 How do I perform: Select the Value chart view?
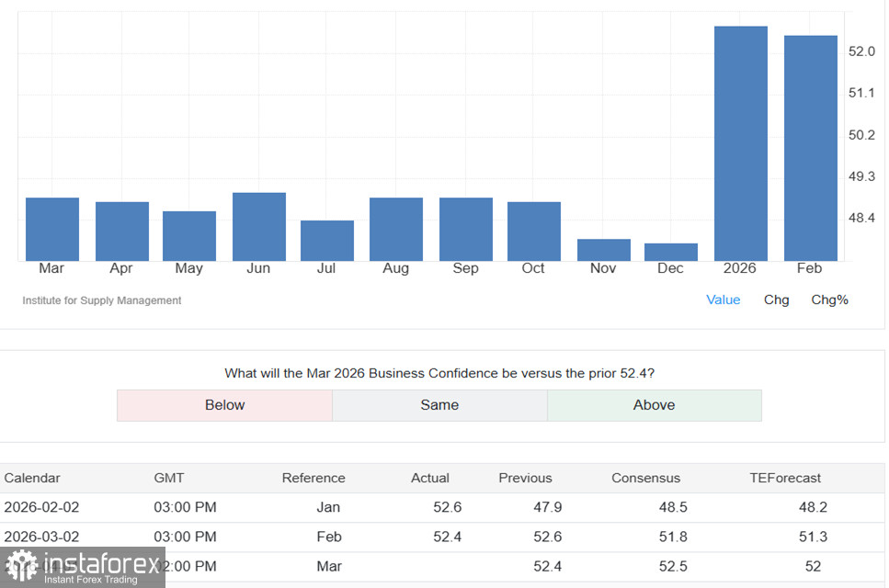723,300
